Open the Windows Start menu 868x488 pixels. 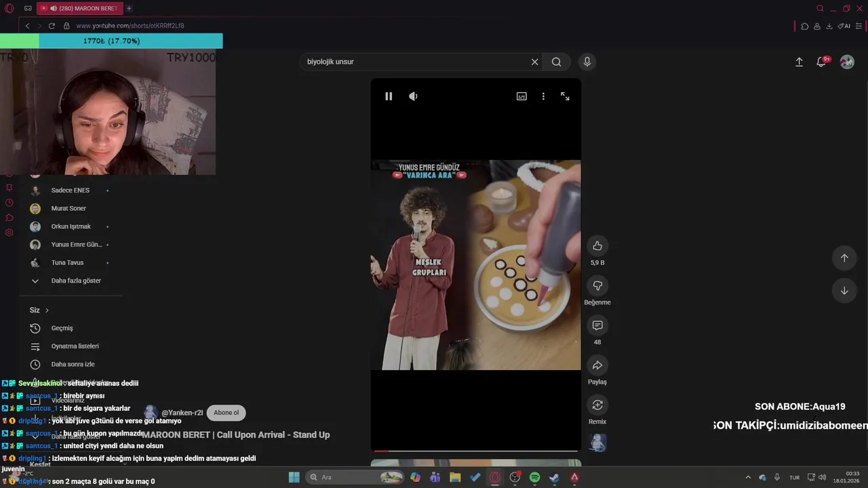coord(294,477)
